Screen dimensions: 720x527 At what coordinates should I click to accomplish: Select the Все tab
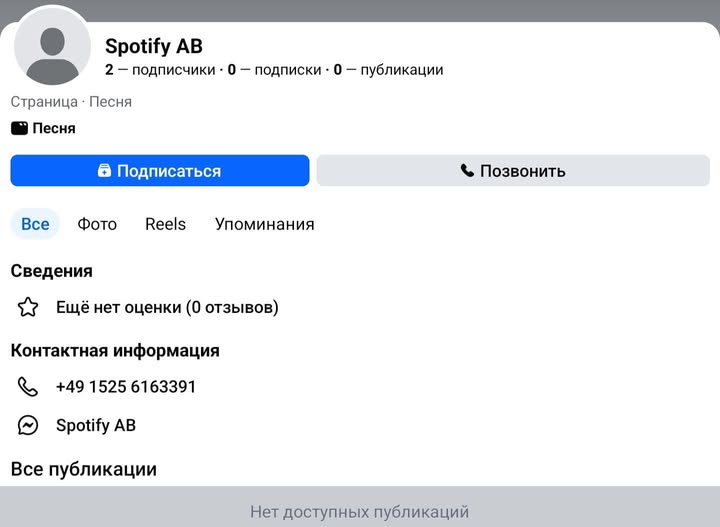tap(35, 224)
